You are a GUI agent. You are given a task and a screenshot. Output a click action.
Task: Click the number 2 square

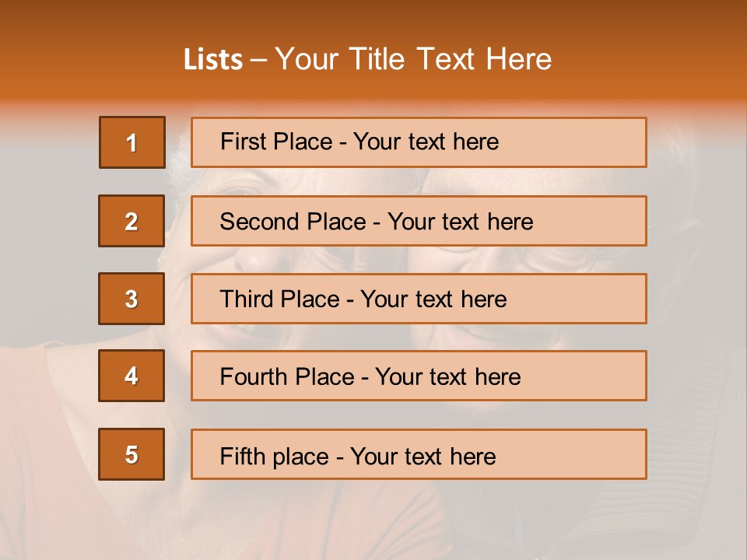coord(132,221)
